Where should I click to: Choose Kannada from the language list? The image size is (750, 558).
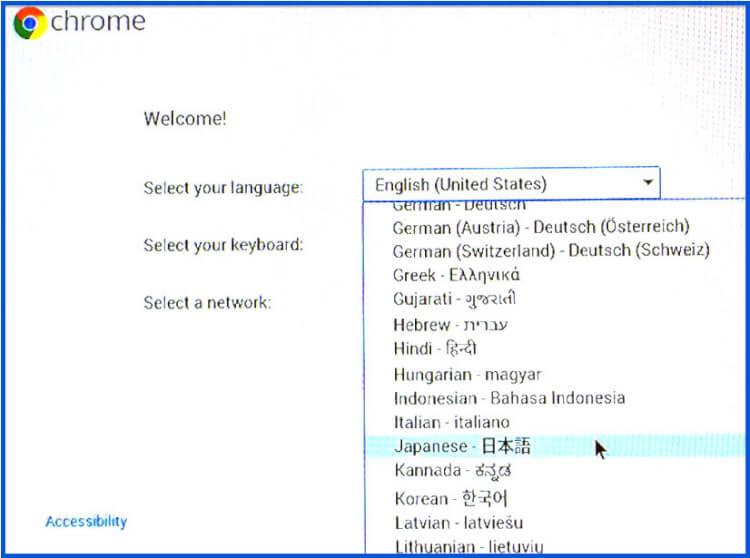(x=453, y=471)
